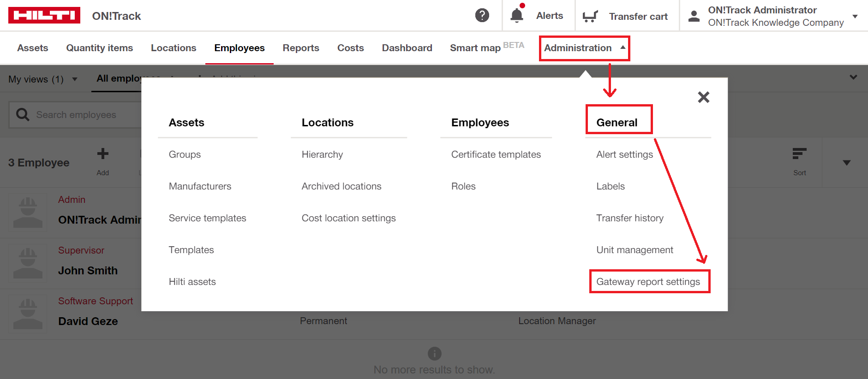Click the Permanent text in David Geze row
This screenshot has width=868, height=379.
pyautogui.click(x=323, y=321)
